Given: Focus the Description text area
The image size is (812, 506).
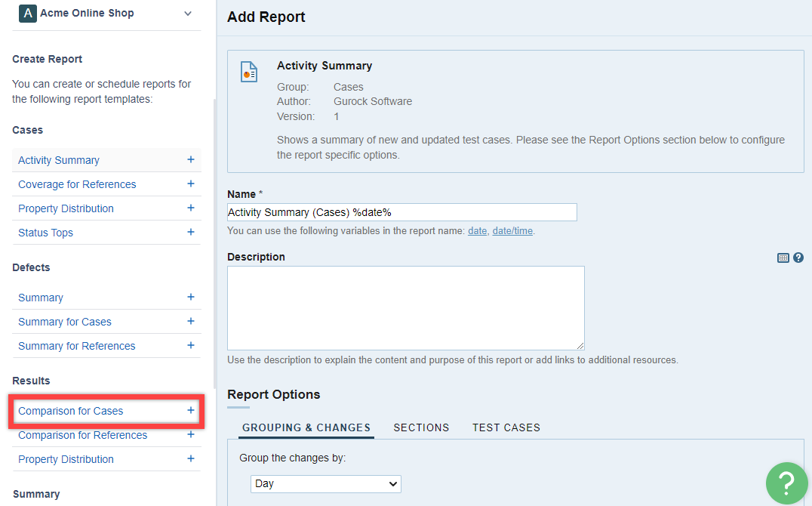Looking at the screenshot, I should pos(405,307).
